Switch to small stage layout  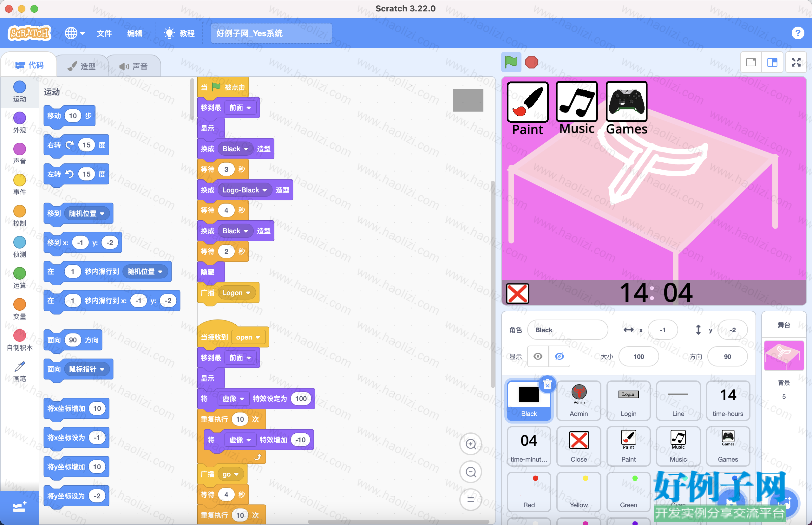(x=751, y=62)
